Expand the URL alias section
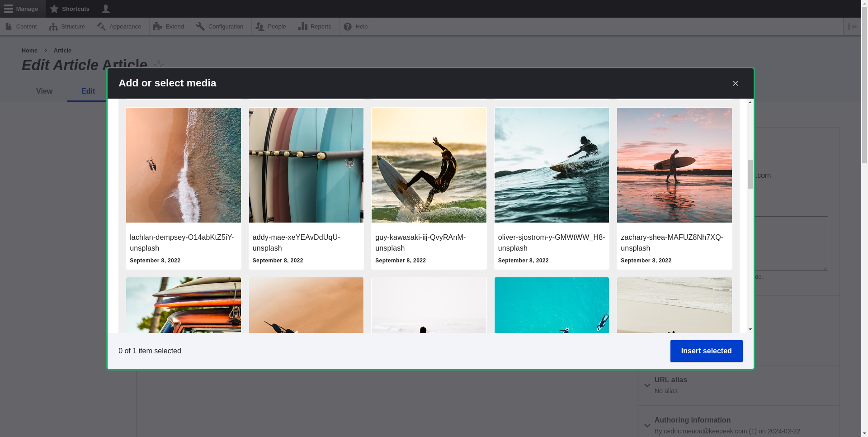The image size is (868, 437). point(739,385)
